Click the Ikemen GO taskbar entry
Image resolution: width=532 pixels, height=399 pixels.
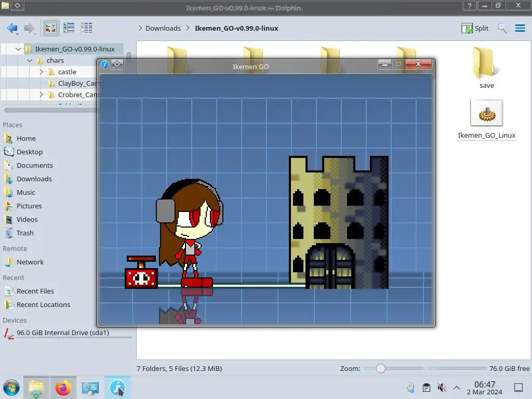click(x=117, y=388)
